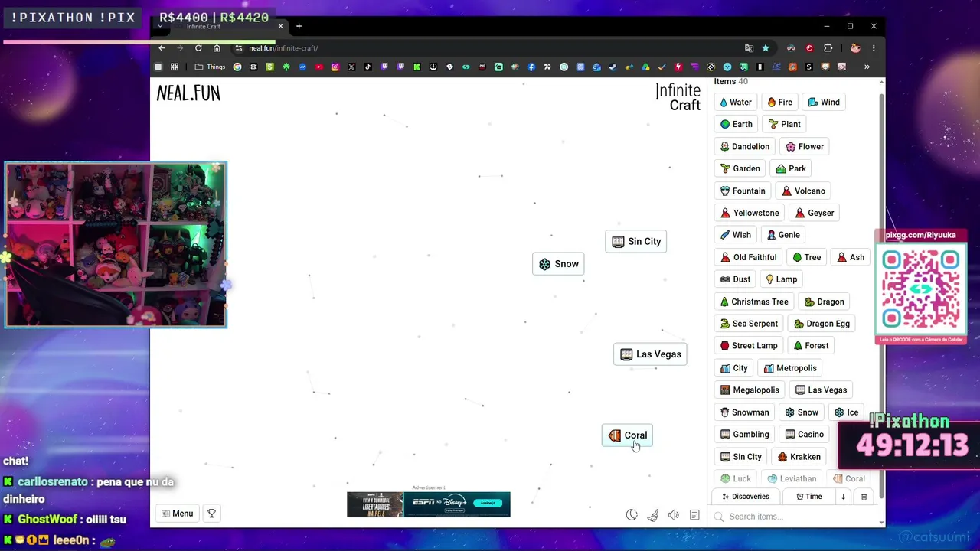Mute sound with the speaker icon
980x551 pixels.
[674, 515]
